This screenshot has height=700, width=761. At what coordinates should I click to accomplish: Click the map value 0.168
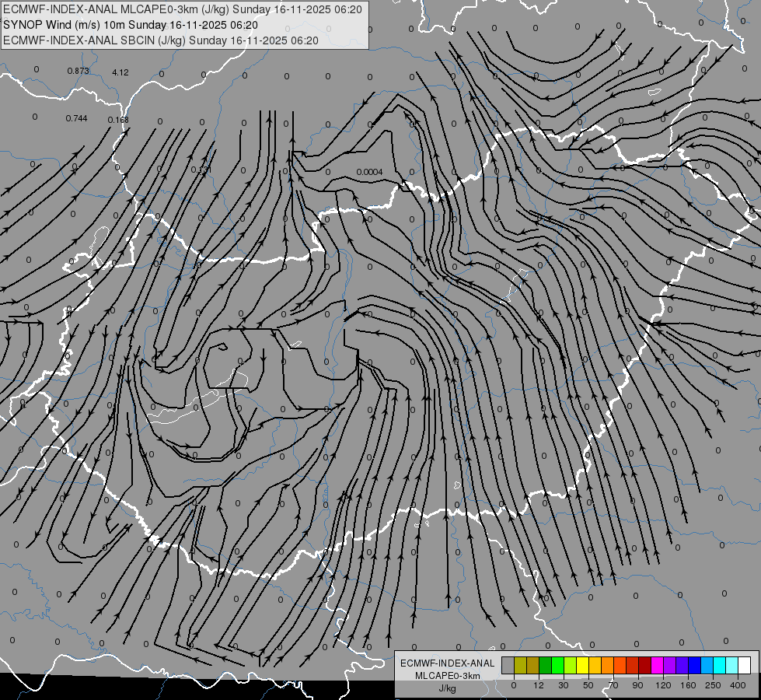pos(118,120)
